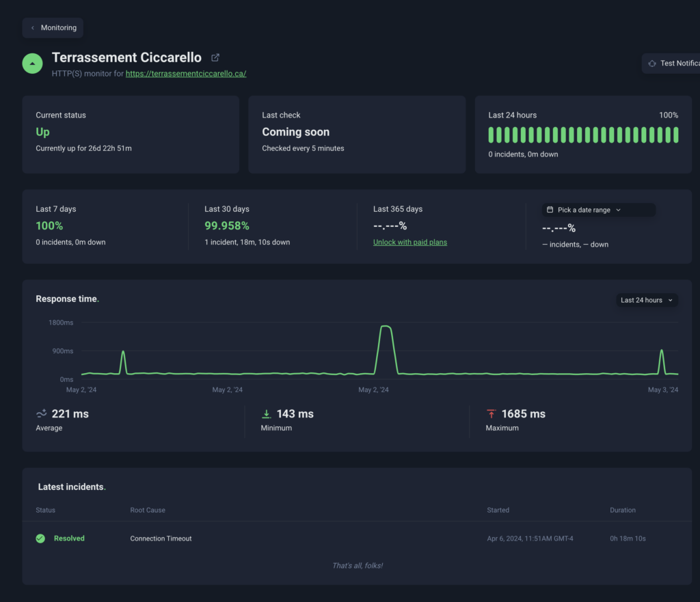This screenshot has width=700, height=602.
Task: Click the calendar icon in date range picker
Action: click(x=550, y=210)
